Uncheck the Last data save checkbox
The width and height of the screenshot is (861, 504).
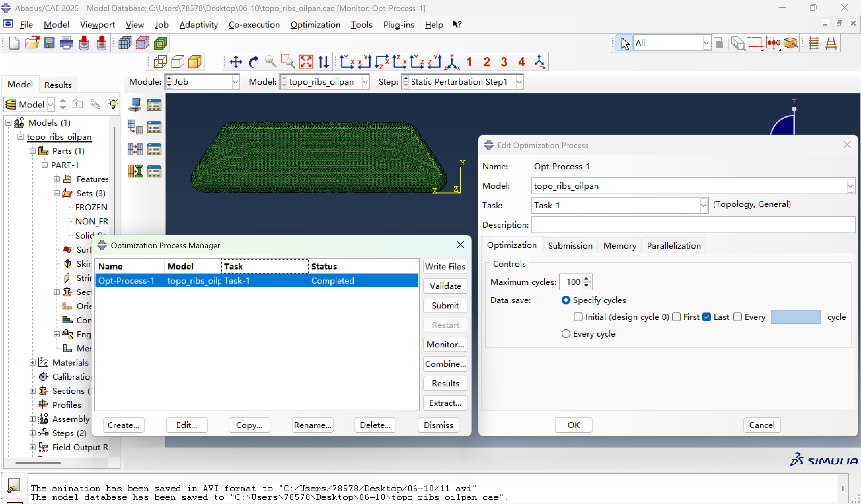[x=707, y=317]
